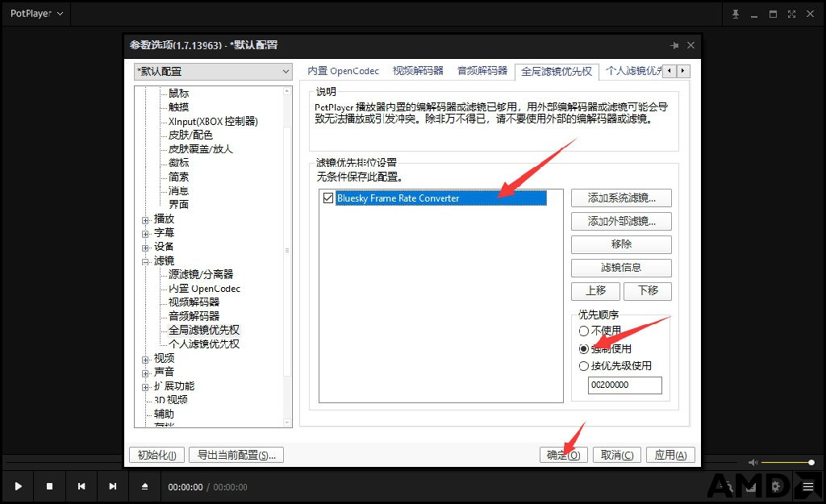The width and height of the screenshot is (826, 504).
Task: Select 3D 视频 in the settings tree
Action: 171,400
